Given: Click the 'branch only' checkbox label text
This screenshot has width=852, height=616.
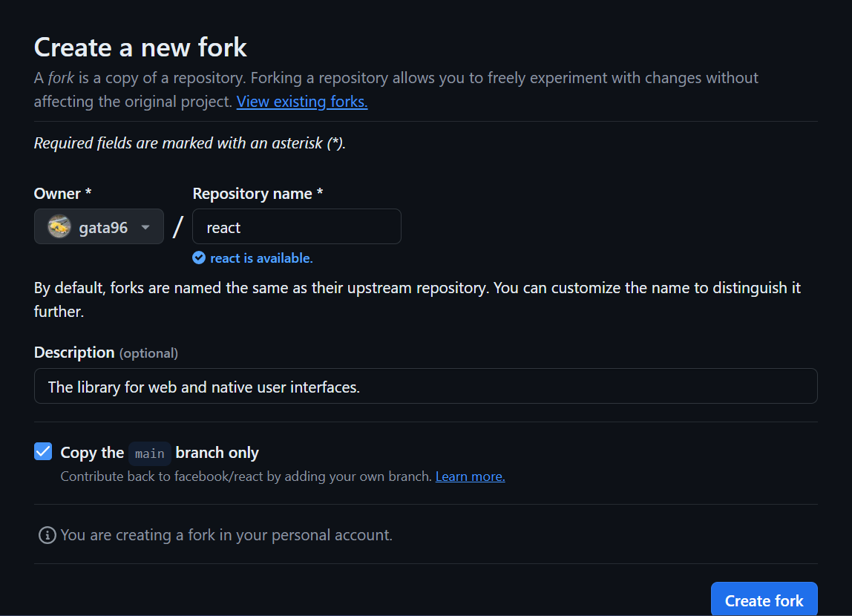Looking at the screenshot, I should click(x=217, y=453).
